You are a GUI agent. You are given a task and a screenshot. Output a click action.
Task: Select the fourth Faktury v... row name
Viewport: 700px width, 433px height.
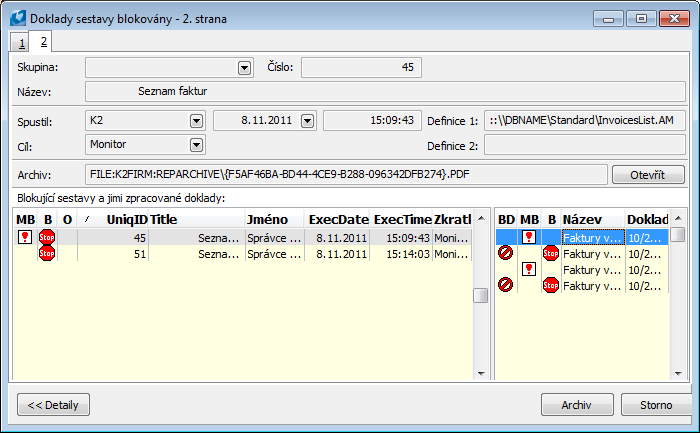(x=593, y=286)
